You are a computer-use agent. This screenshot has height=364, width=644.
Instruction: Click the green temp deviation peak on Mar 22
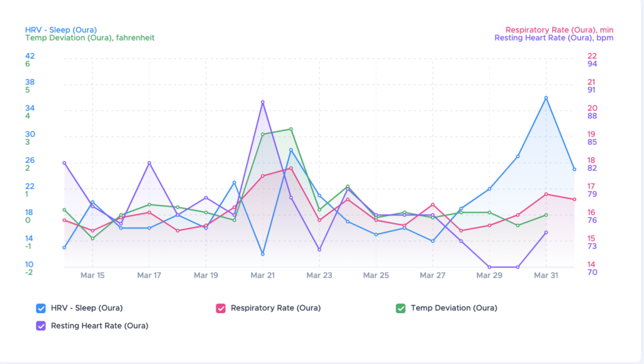[291, 130]
